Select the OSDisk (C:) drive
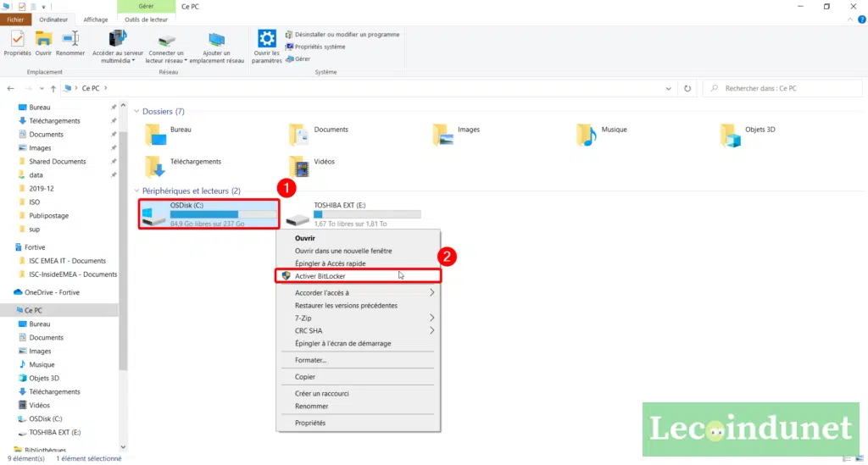 point(209,214)
